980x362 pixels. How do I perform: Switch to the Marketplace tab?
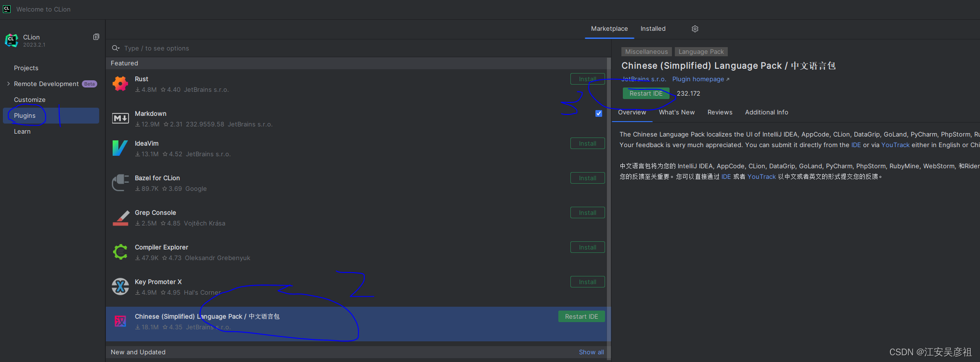click(x=609, y=29)
